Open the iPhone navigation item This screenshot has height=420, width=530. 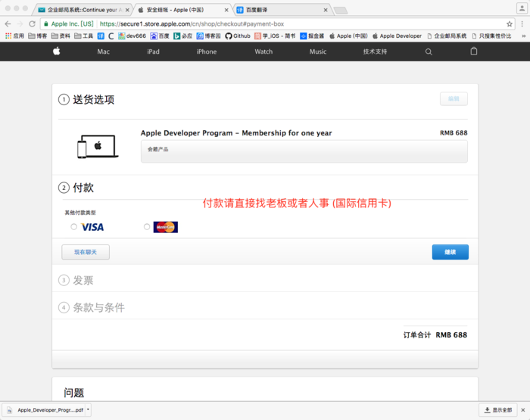point(207,51)
